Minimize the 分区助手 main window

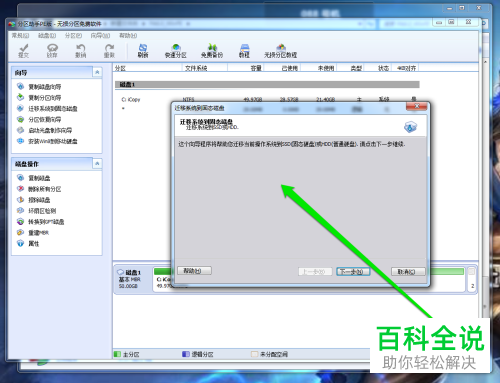[439, 22]
